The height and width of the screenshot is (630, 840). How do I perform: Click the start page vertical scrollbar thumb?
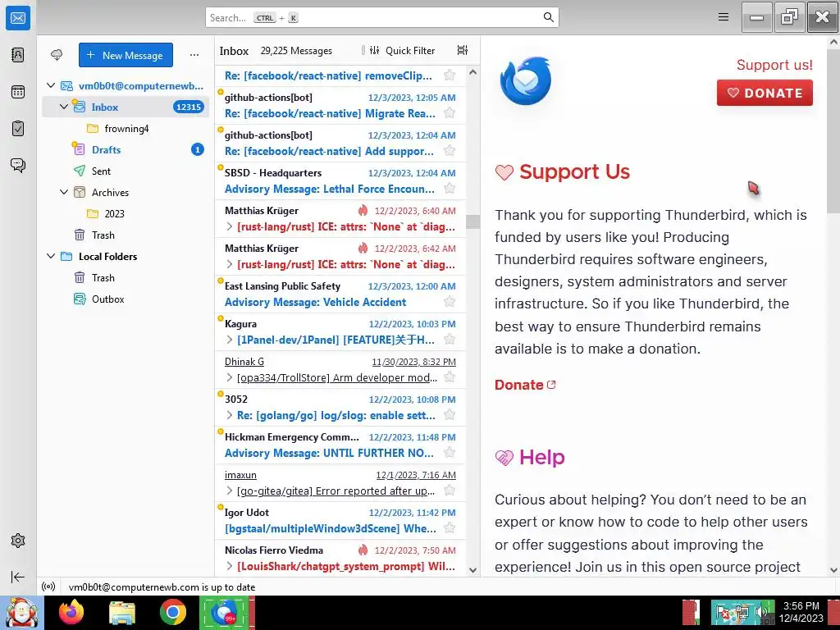(x=833, y=131)
